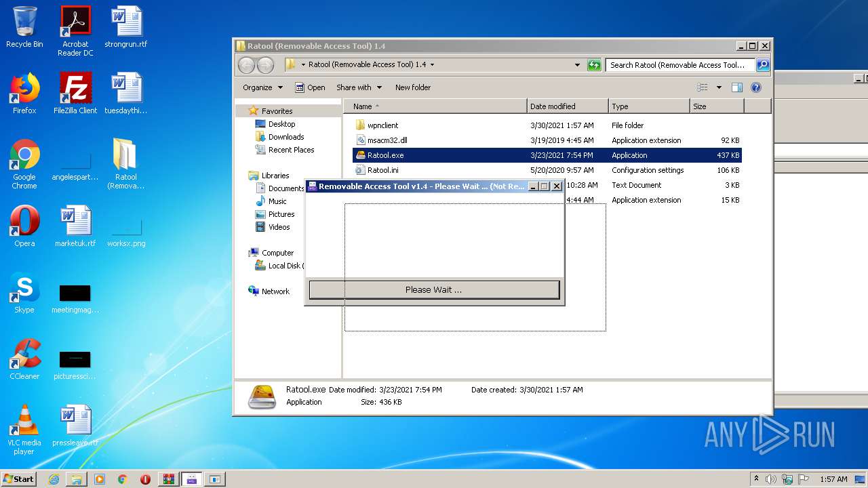Open Downloads in navigation pane
Screen dimensions: 868x488
coord(285,137)
